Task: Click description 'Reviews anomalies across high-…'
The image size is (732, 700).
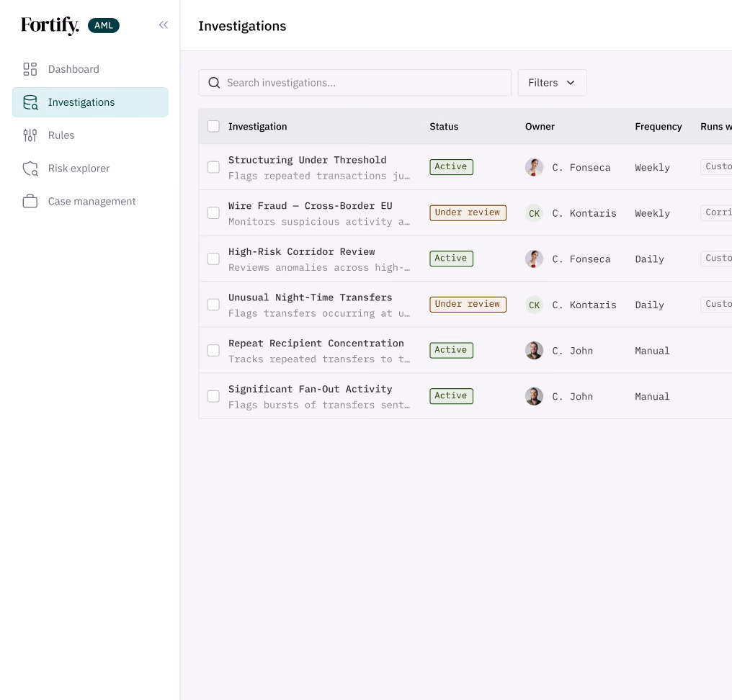Action: point(319,267)
